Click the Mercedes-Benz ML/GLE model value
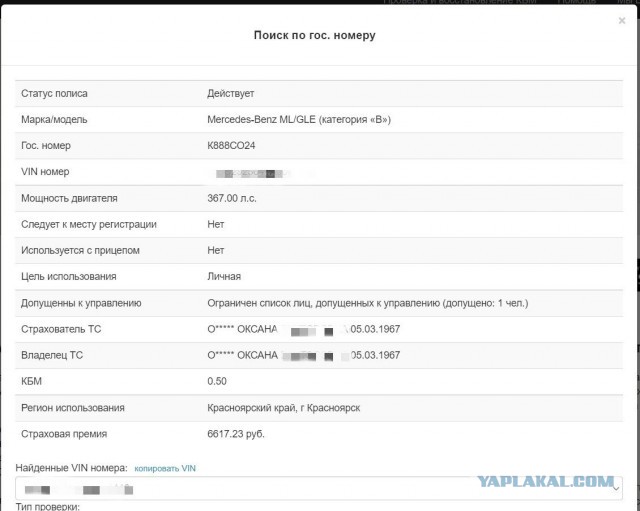The image size is (640, 511). point(299,120)
